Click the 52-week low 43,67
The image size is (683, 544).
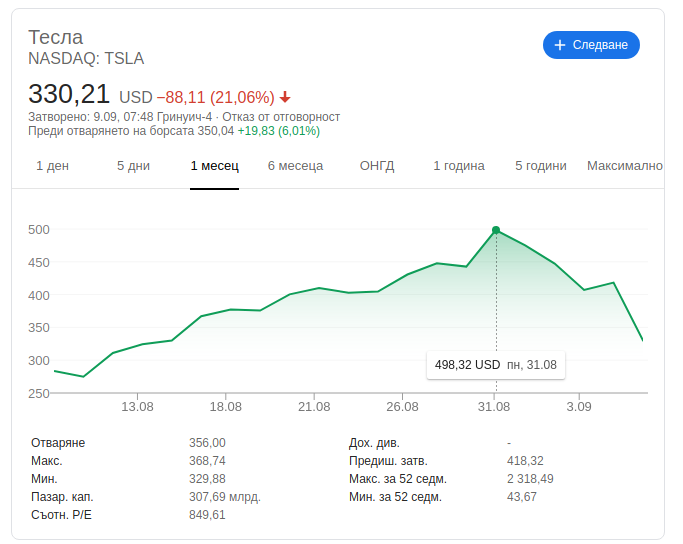[522, 497]
